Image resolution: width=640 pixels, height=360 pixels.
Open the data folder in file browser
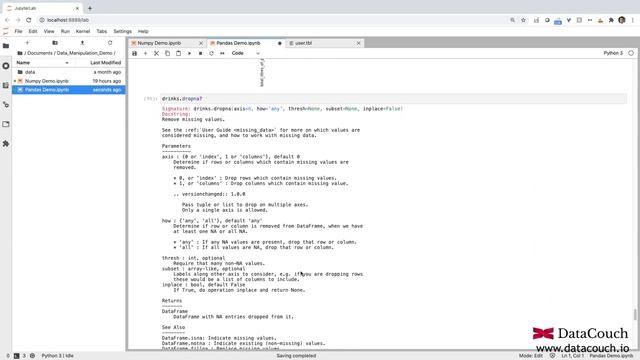click(x=69, y=72)
